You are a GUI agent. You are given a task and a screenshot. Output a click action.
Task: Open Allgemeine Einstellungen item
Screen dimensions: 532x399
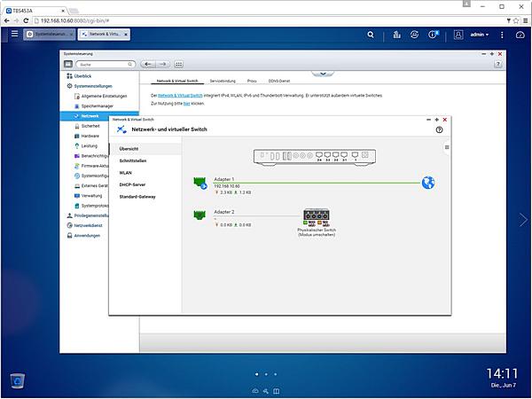100,96
